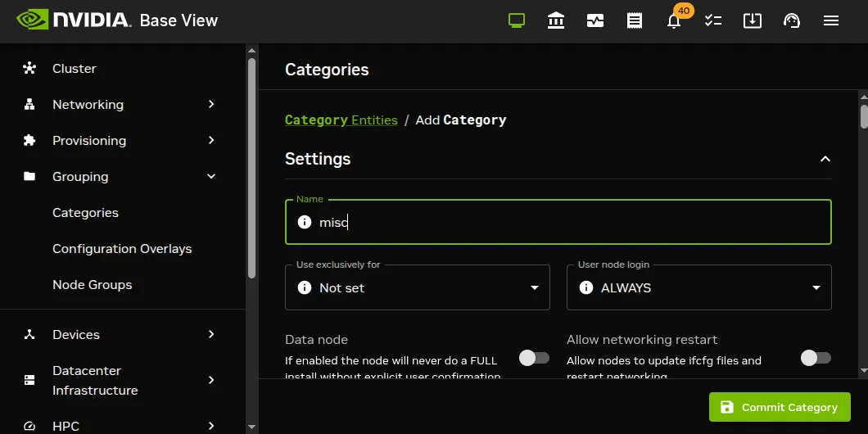
Task: Open the event log list icon
Action: [635, 21]
